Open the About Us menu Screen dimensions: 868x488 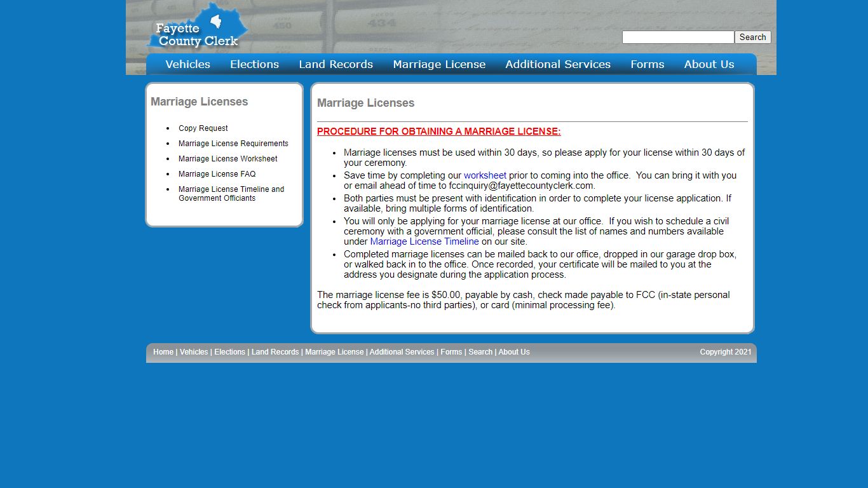point(709,64)
